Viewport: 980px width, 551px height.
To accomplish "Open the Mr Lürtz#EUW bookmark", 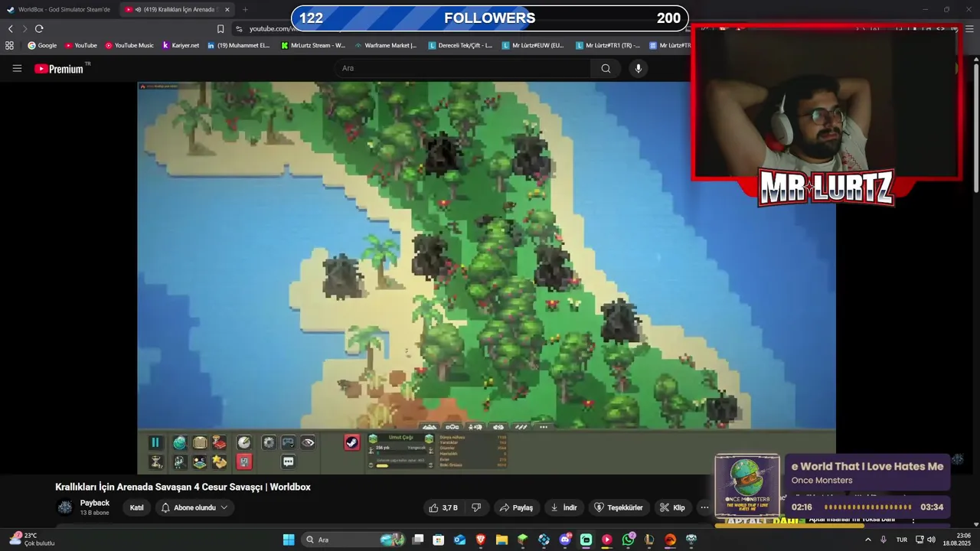I will (x=533, y=45).
